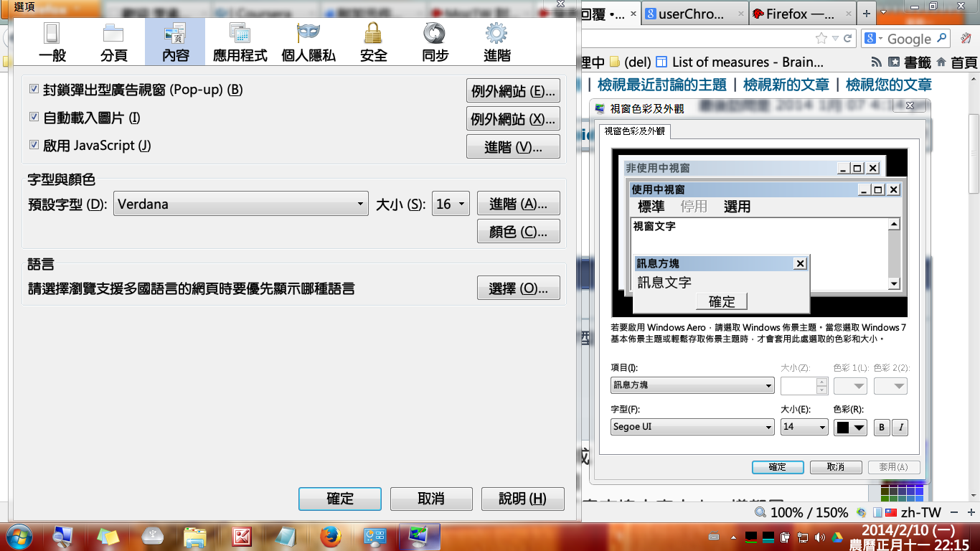Open the black 色彩(R) color swatch picker
The height and width of the screenshot is (551, 980).
click(851, 427)
